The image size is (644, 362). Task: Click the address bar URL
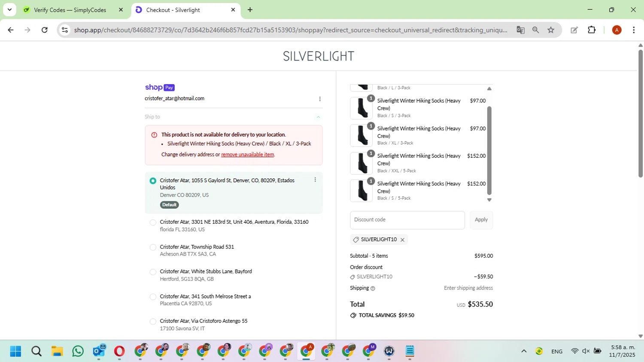point(290,30)
